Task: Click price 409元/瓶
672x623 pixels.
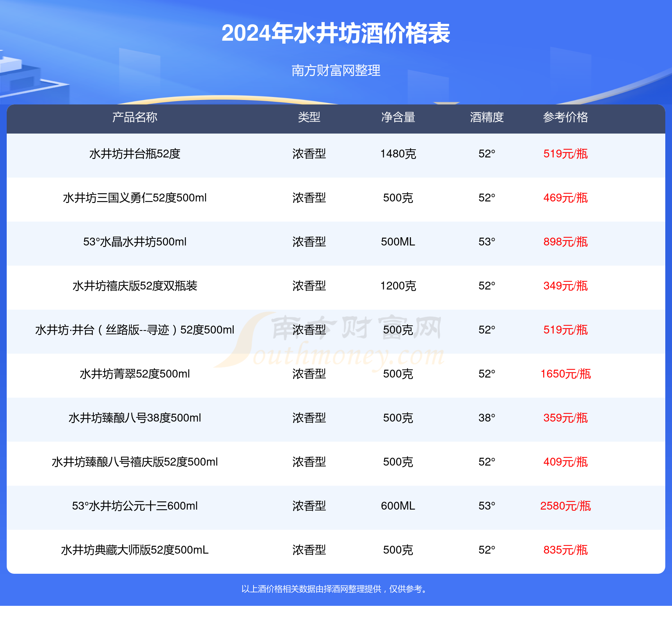Action: [566, 462]
